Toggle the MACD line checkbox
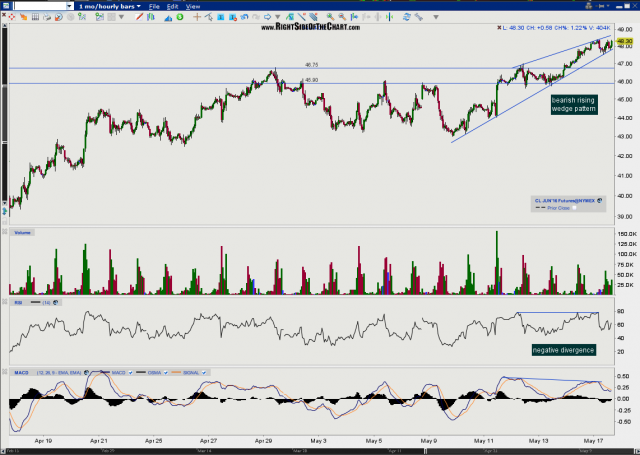Screen dimensions: 640x455 tap(131, 373)
